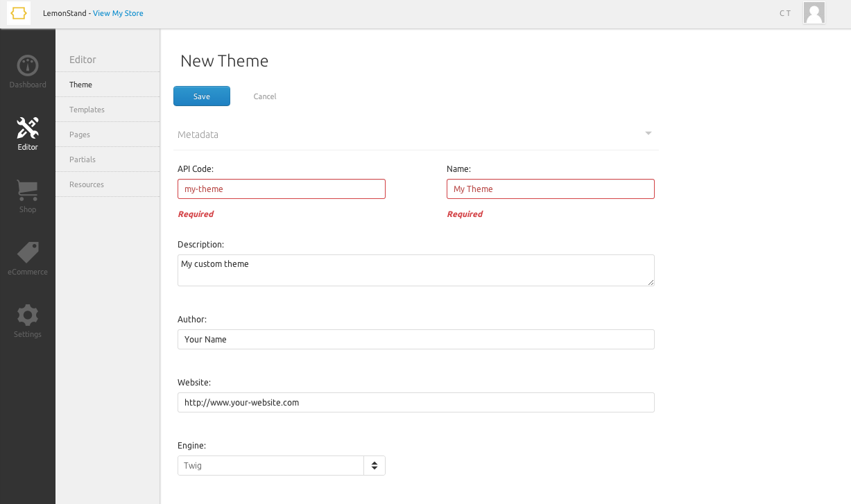851x504 pixels.
Task: Save the new theme
Action: (x=201, y=96)
